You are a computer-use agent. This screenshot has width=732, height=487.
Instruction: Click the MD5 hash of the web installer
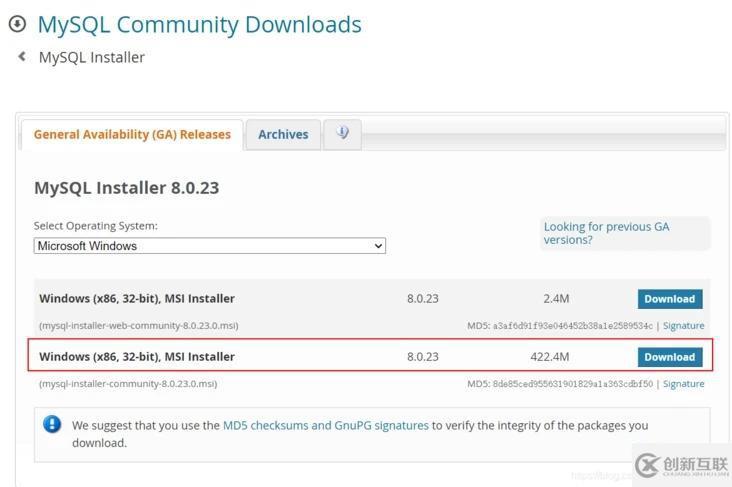click(572, 326)
